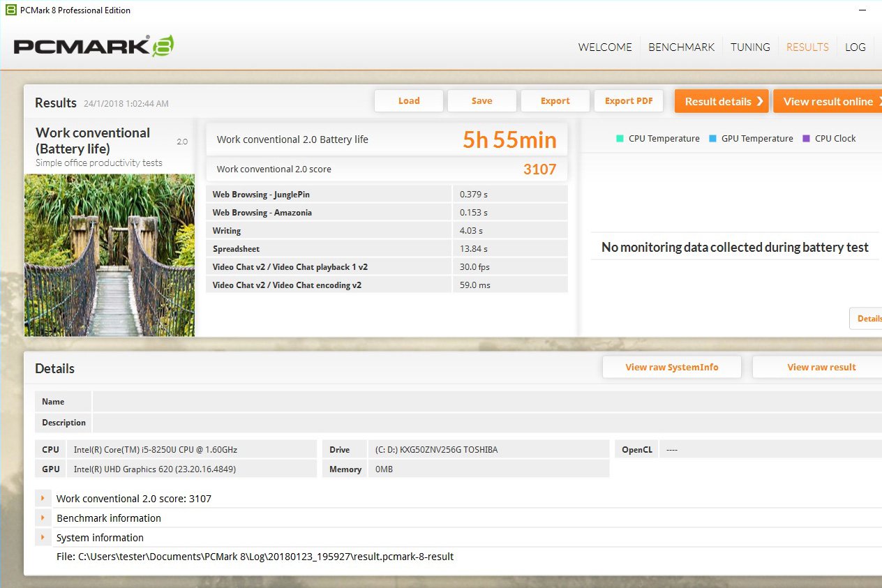Click the Description input field

point(487,423)
